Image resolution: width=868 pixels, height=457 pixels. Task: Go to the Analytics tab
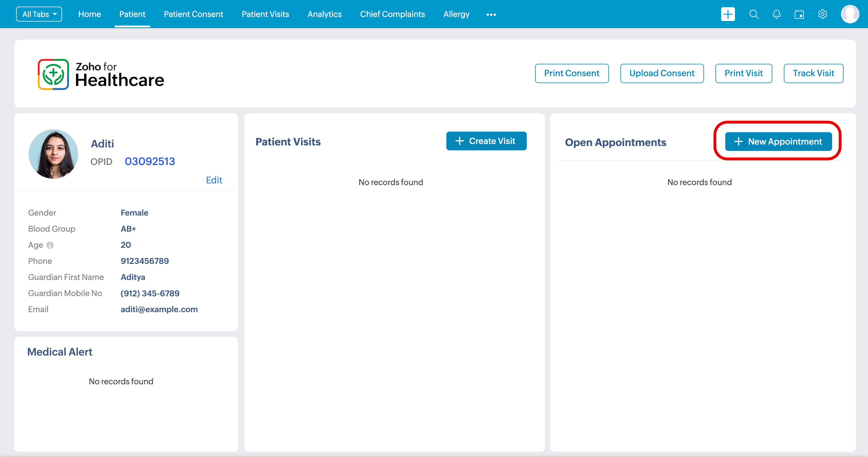click(325, 14)
